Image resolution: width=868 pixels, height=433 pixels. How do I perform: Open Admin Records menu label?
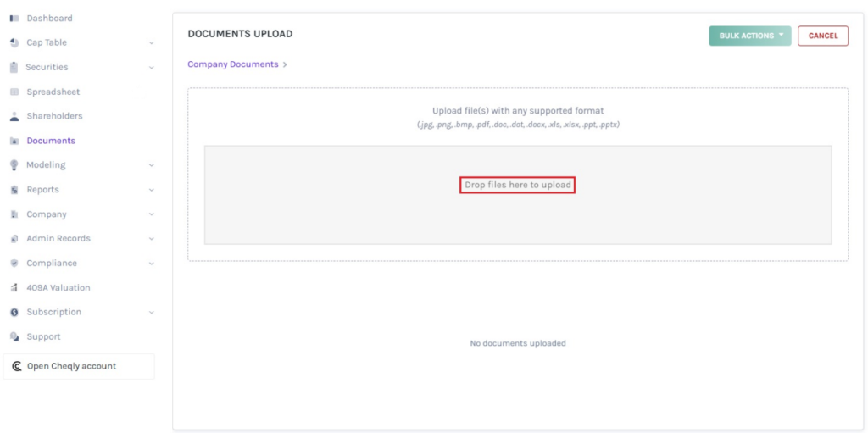pyautogui.click(x=58, y=239)
